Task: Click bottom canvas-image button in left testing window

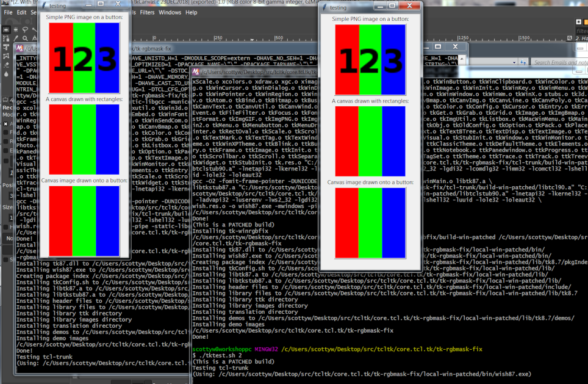Action: [84, 221]
